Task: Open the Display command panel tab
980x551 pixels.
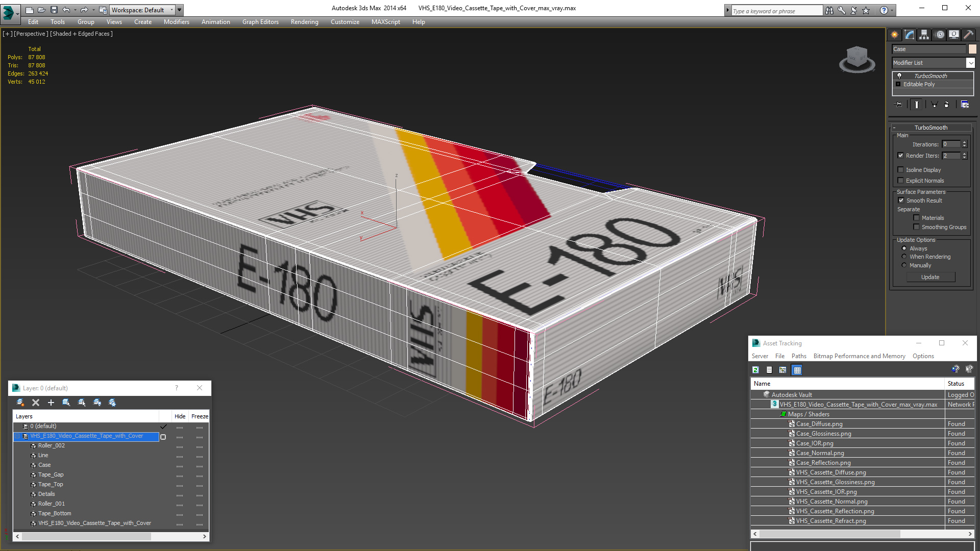Action: 953,35
